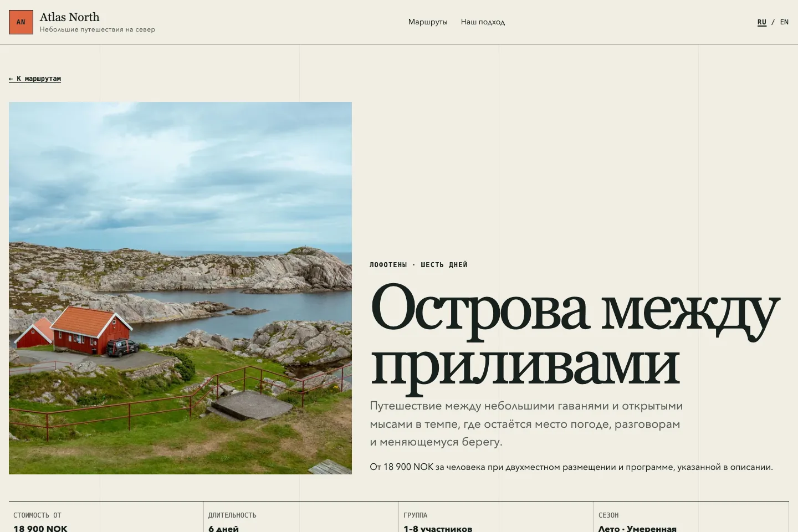Open the Маршруты navigation item
Viewport: 798px width, 532px height.
point(428,22)
